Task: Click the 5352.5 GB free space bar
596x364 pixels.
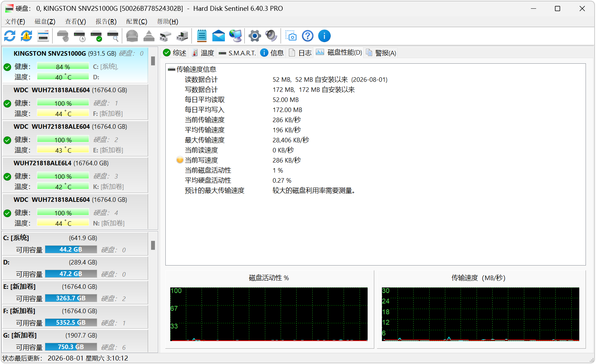Action: [71, 323]
